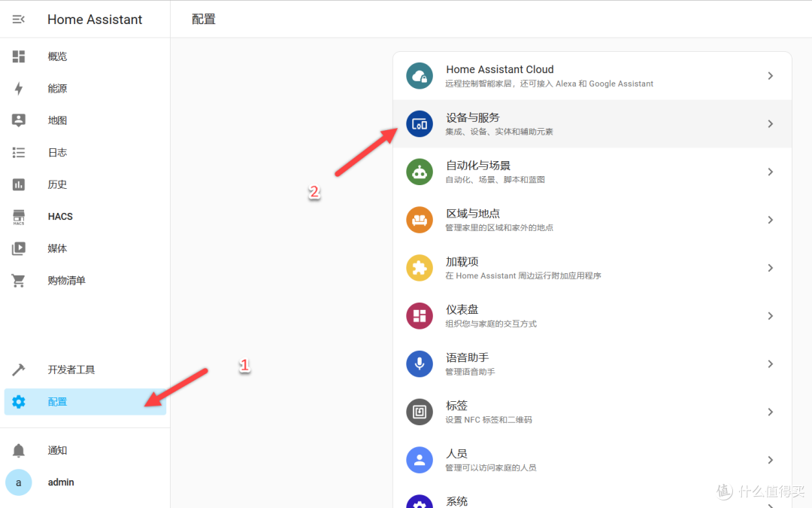Click the 仪表盘 dashboard icon
812x508 pixels.
[x=420, y=316]
